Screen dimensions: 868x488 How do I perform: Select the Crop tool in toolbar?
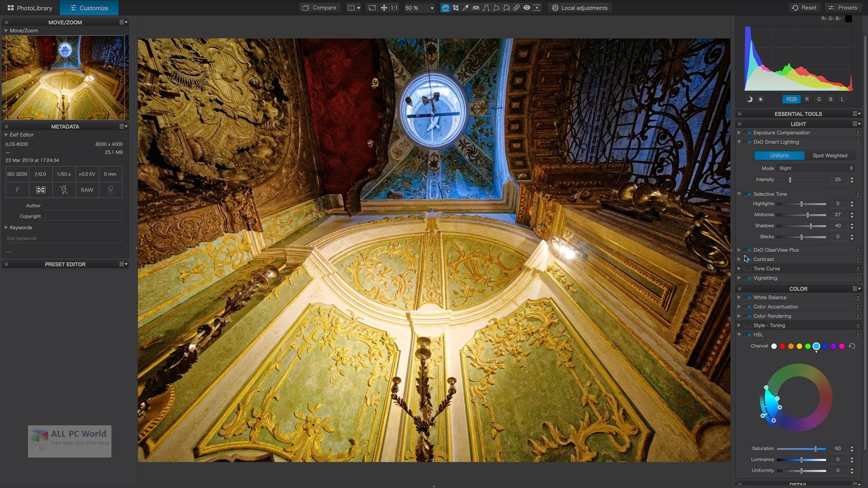pos(456,8)
